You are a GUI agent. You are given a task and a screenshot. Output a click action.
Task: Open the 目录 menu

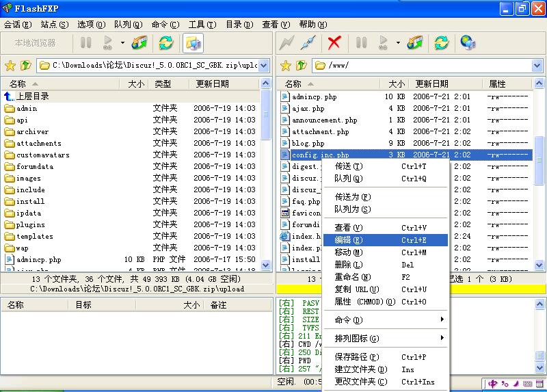pos(239,25)
